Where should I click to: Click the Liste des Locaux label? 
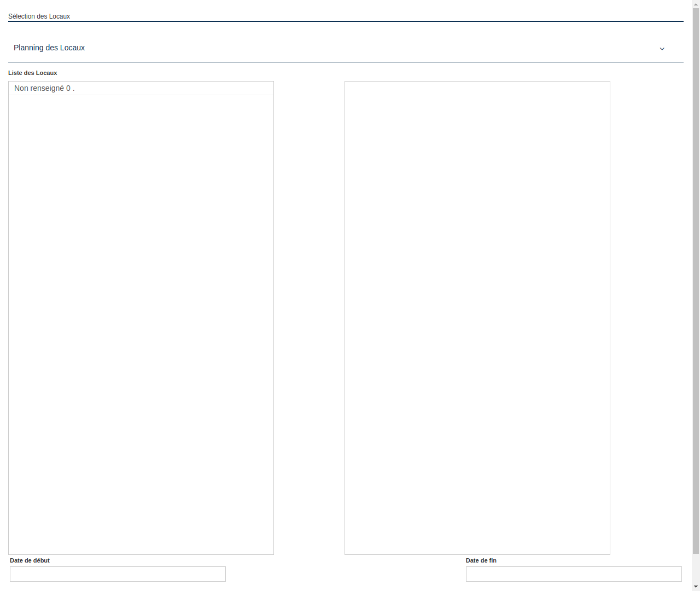(32, 73)
